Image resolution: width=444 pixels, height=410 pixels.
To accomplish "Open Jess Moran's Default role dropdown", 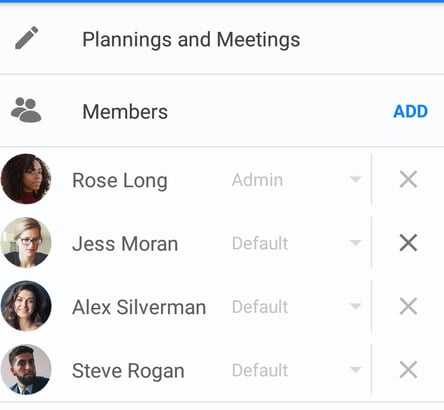I will tap(297, 243).
